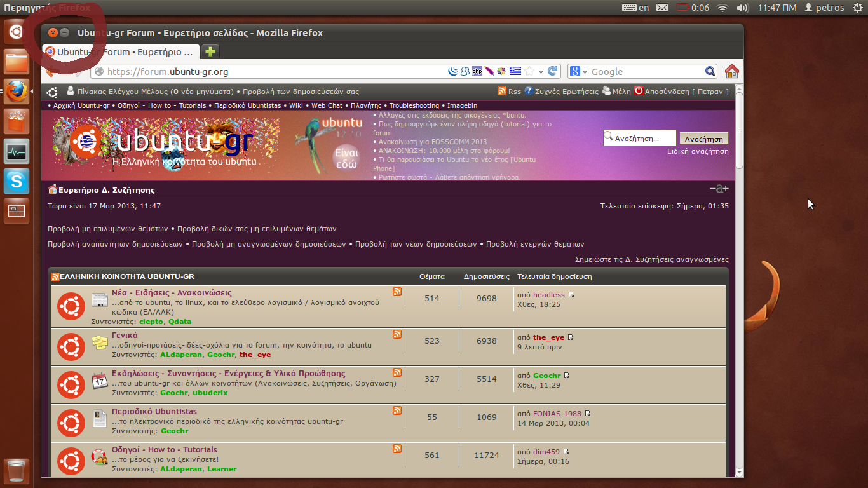
Task: Click the Firefox home button
Action: pyautogui.click(x=731, y=71)
